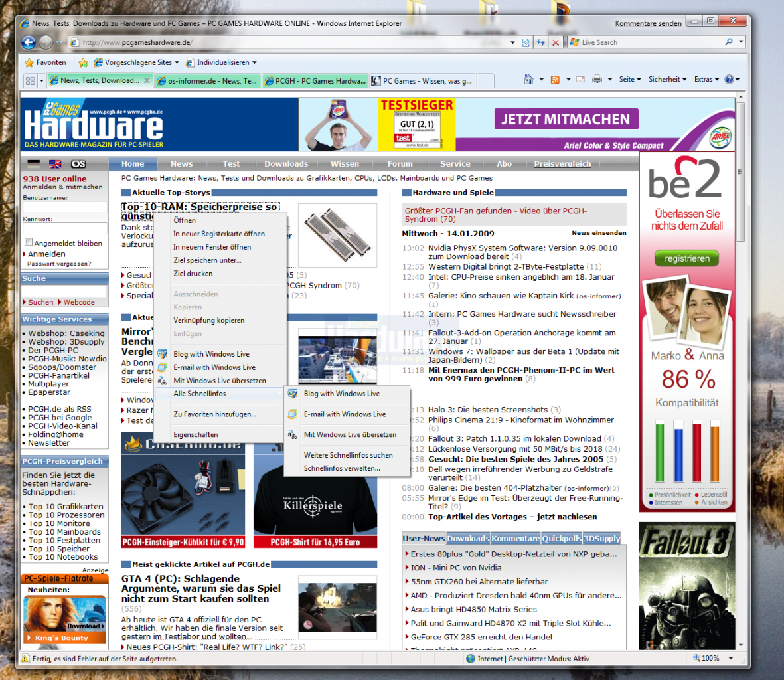Image resolution: width=784 pixels, height=680 pixels.
Task: Click the Quick Tabs grid icon
Action: (x=30, y=80)
